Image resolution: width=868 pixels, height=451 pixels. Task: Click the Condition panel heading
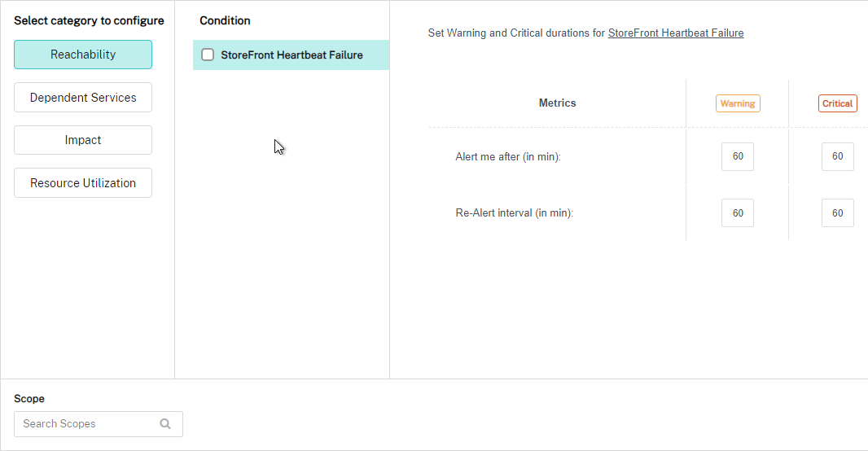point(225,20)
